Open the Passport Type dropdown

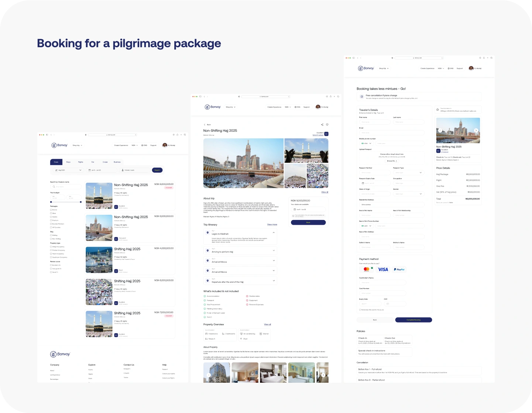tap(409, 172)
